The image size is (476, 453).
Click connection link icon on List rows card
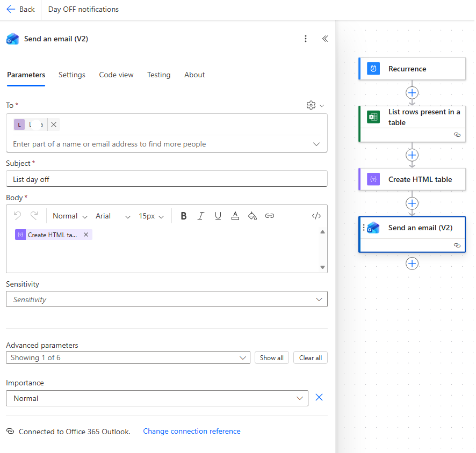457,135
